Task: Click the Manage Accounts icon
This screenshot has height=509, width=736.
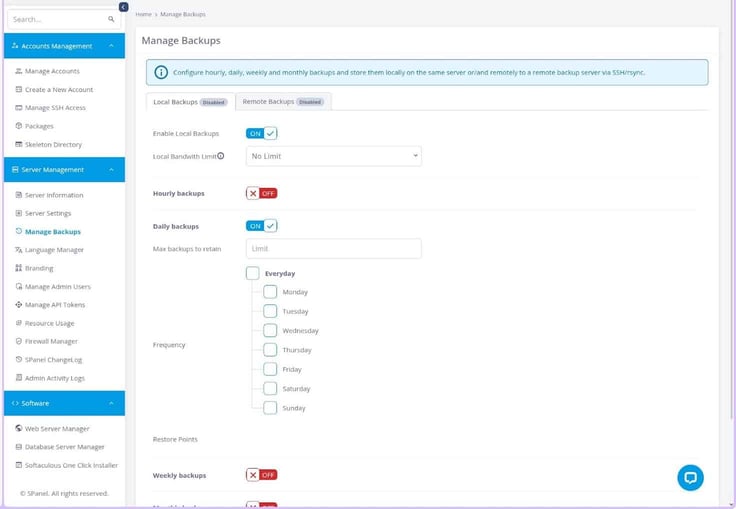Action: pos(19,71)
